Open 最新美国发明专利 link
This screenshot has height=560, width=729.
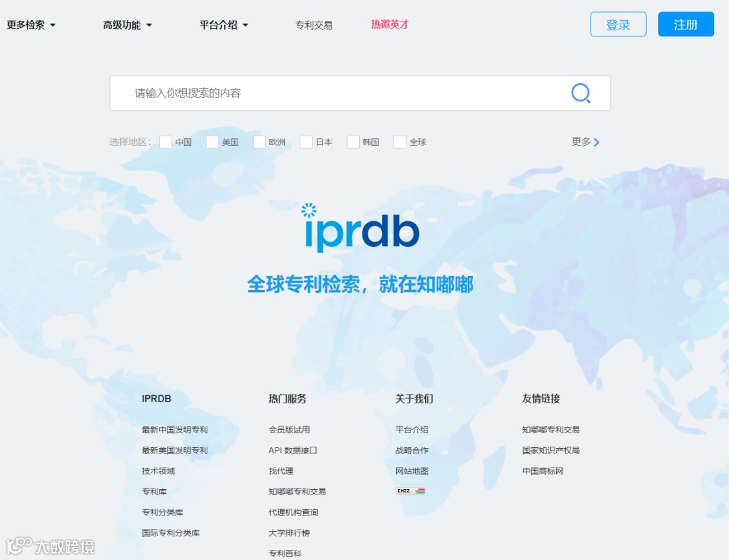pyautogui.click(x=174, y=450)
